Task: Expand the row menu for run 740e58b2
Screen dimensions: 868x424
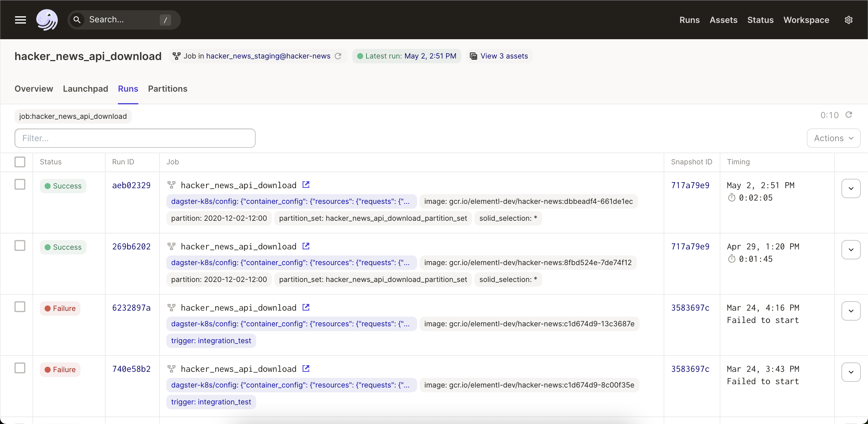Action: 851,372
